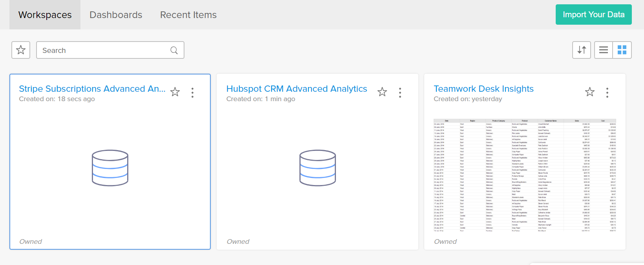Click the 'Owned' label on the Stripe Subscriptions card
644x265 pixels.
pyautogui.click(x=31, y=241)
